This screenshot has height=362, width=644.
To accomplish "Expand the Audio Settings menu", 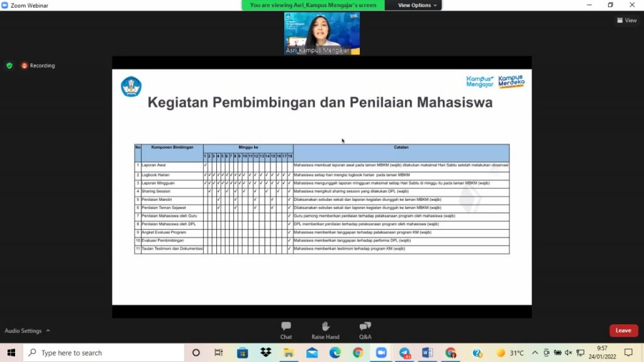I will click(x=28, y=331).
